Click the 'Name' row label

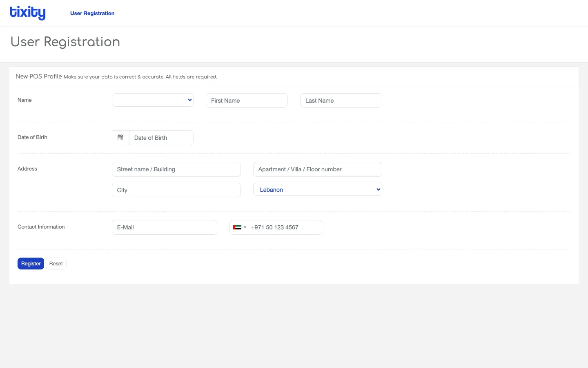coord(24,100)
